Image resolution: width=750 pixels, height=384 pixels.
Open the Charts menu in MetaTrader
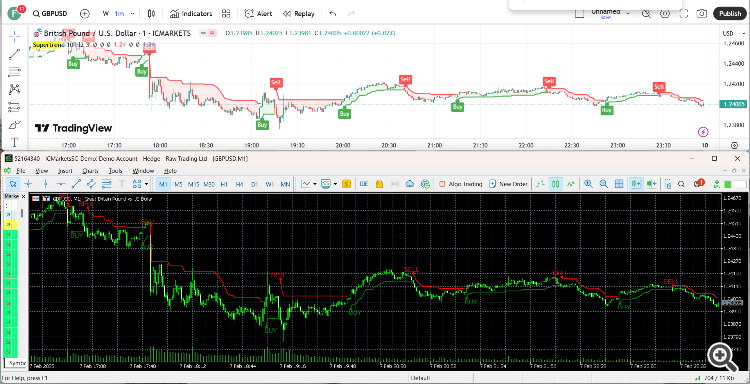[x=90, y=171]
